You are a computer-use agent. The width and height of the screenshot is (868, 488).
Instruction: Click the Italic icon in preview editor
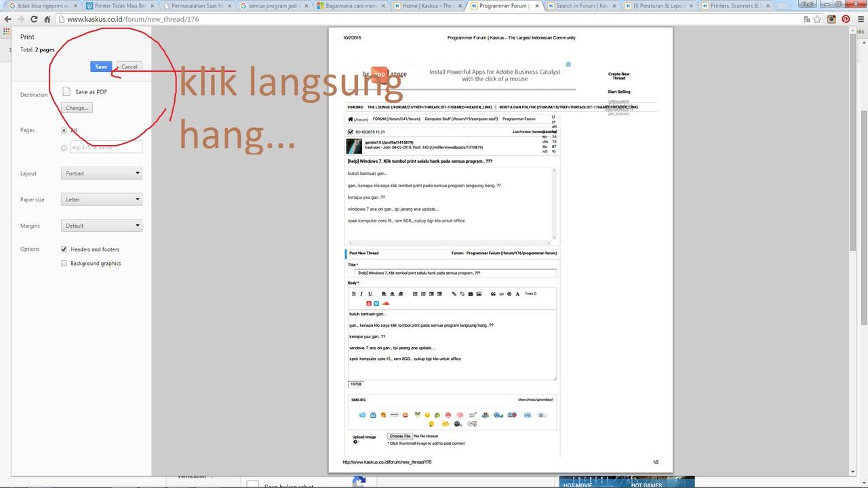click(361, 293)
